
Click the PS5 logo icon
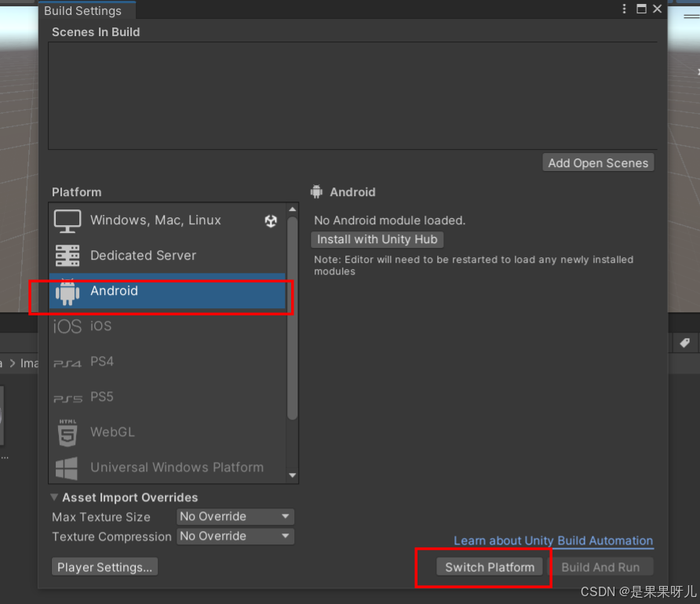(67, 398)
